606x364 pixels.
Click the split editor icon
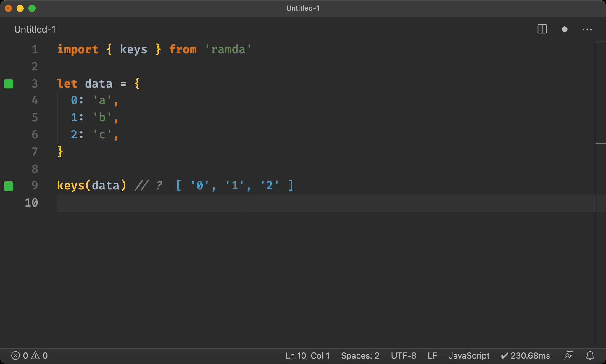coord(542,29)
